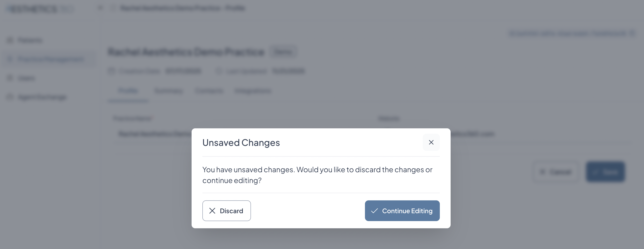Switch to the Summary tab
The image size is (644, 249).
coord(168,91)
